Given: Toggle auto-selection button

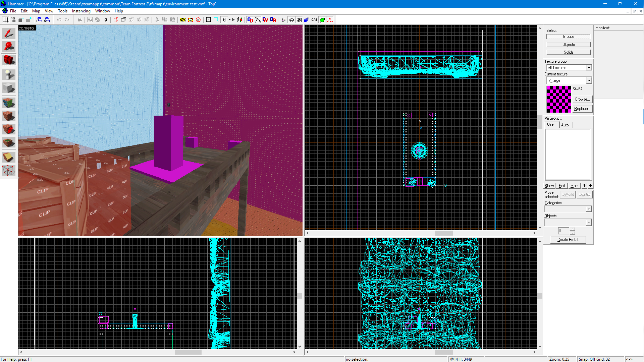Looking at the screenshot, I should pos(216,20).
